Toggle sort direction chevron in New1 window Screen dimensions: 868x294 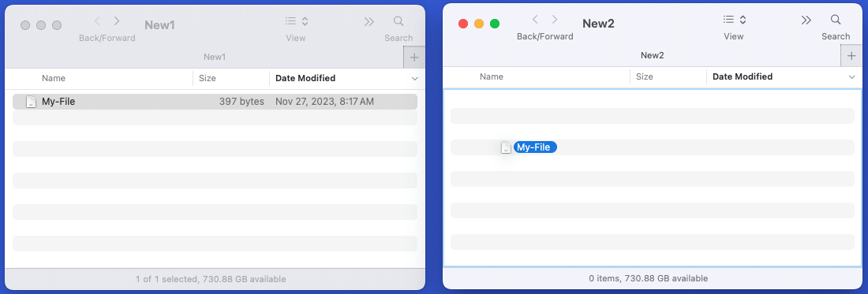point(414,79)
